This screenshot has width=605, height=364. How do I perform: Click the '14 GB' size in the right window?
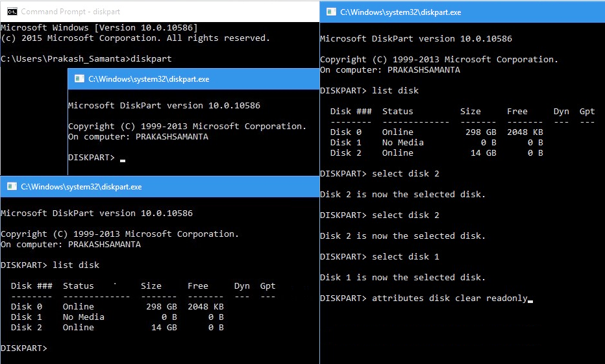[484, 152]
